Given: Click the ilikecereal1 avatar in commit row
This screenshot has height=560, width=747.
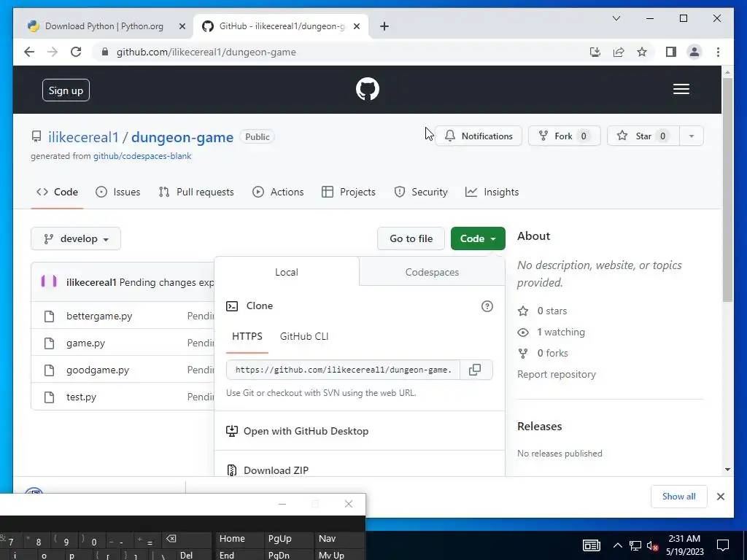Looking at the screenshot, I should [x=49, y=281].
